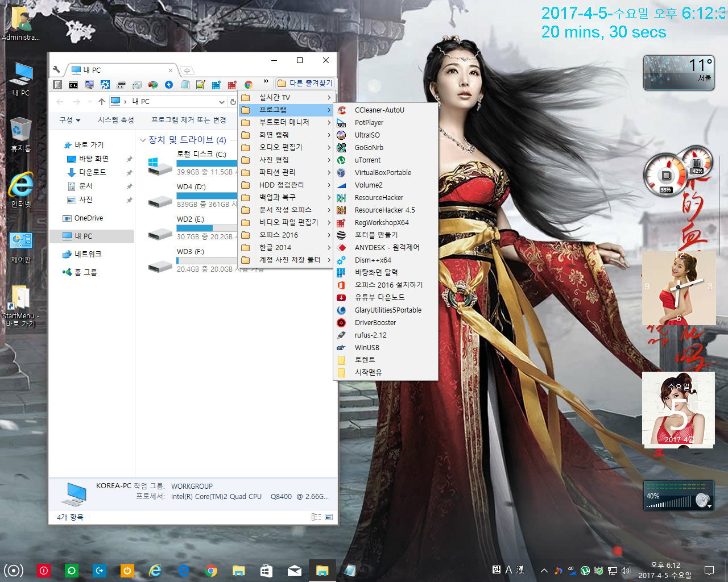Switch to details view button in status bar

point(316,517)
